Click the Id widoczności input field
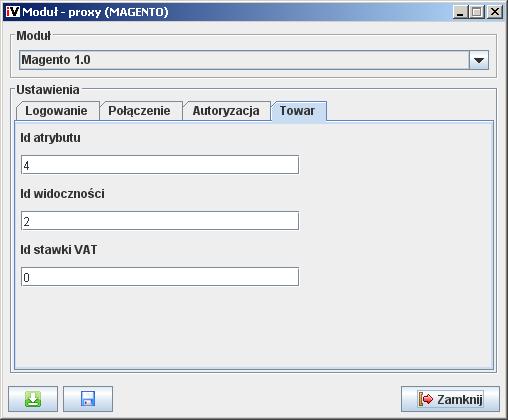 (x=160, y=221)
